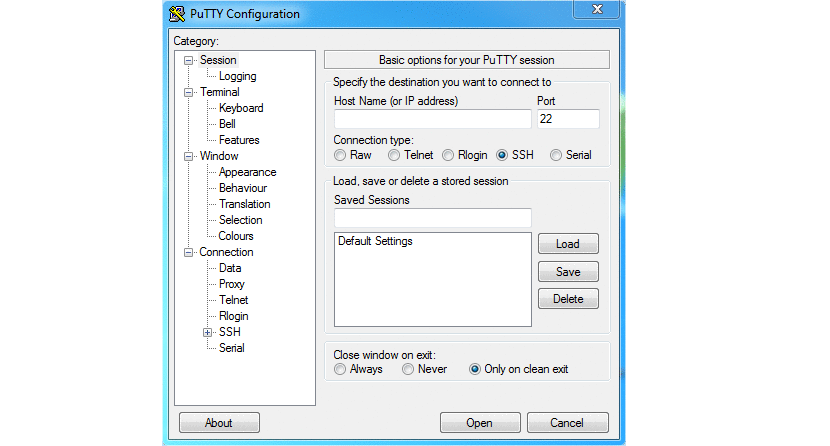This screenshot has height=446, width=830.
Task: Select Default Settings in sessions list
Action: (x=375, y=241)
